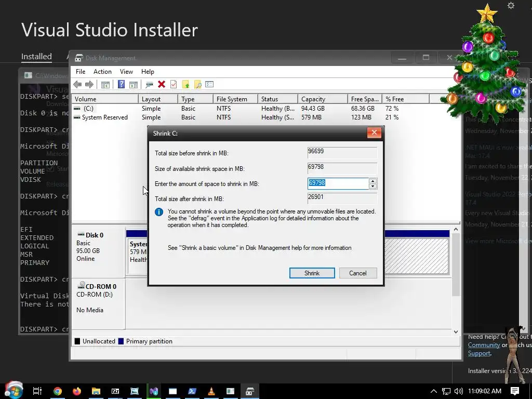Open the notification center icon
This screenshot has width=532, height=399.
pyautogui.click(x=515, y=391)
